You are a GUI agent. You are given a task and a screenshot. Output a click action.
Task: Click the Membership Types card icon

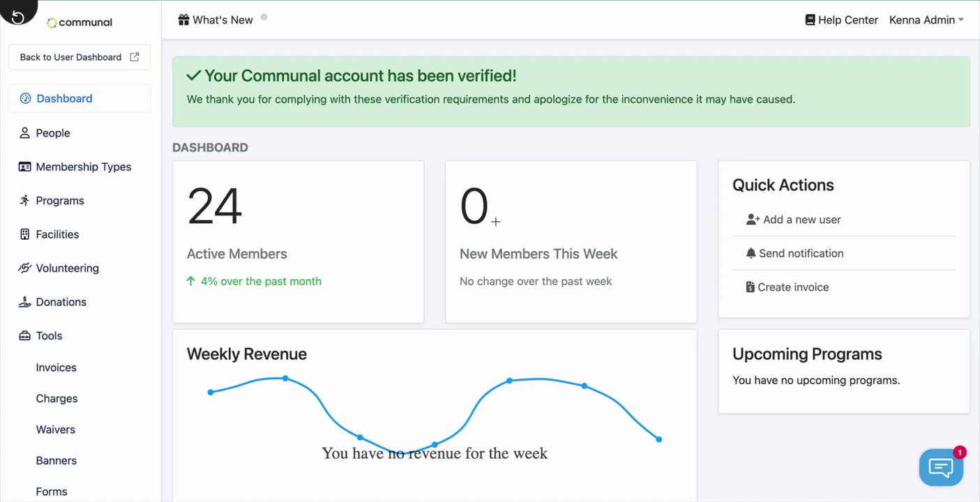pos(24,167)
